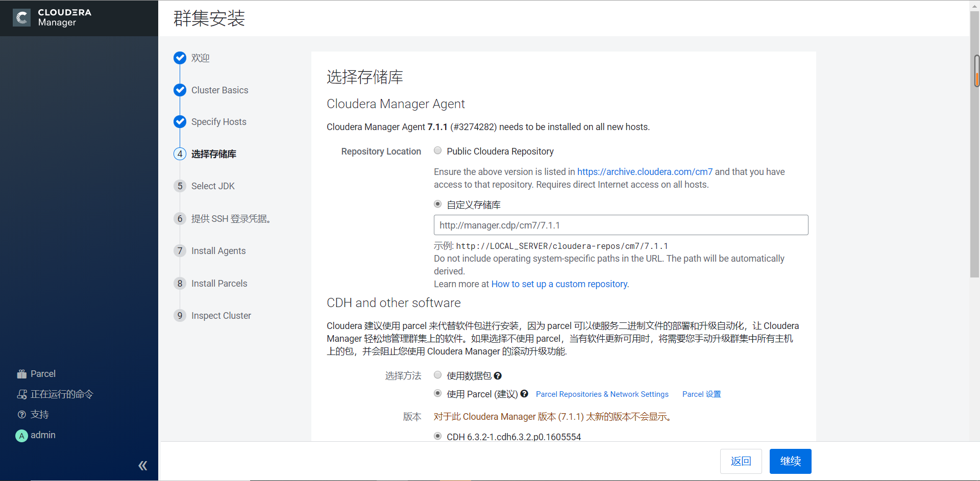
Task: Open Parcel Repositories & Network Settings link
Action: [602, 394]
